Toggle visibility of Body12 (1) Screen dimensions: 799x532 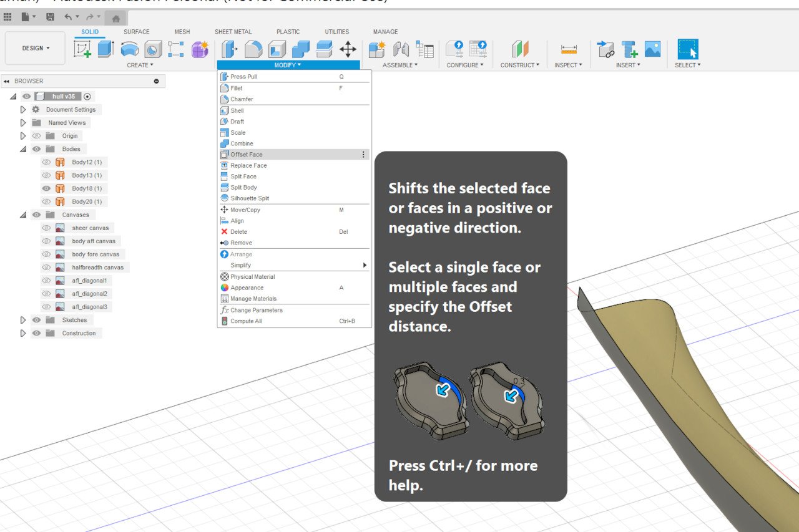pyautogui.click(x=46, y=162)
